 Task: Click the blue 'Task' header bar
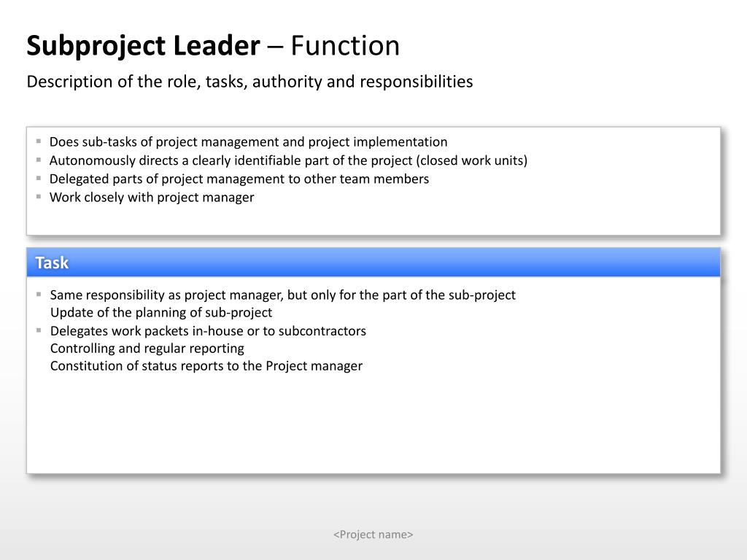(373, 262)
